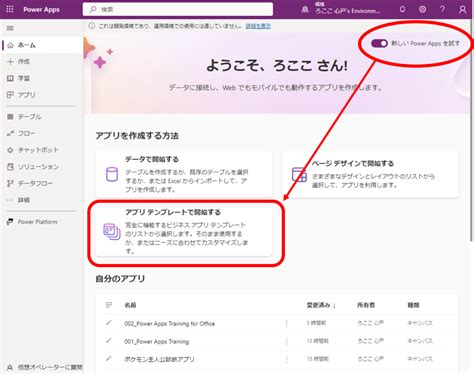The width and height of the screenshot is (474, 374).
Task: Select the データで開始する card
Action: tap(184, 174)
